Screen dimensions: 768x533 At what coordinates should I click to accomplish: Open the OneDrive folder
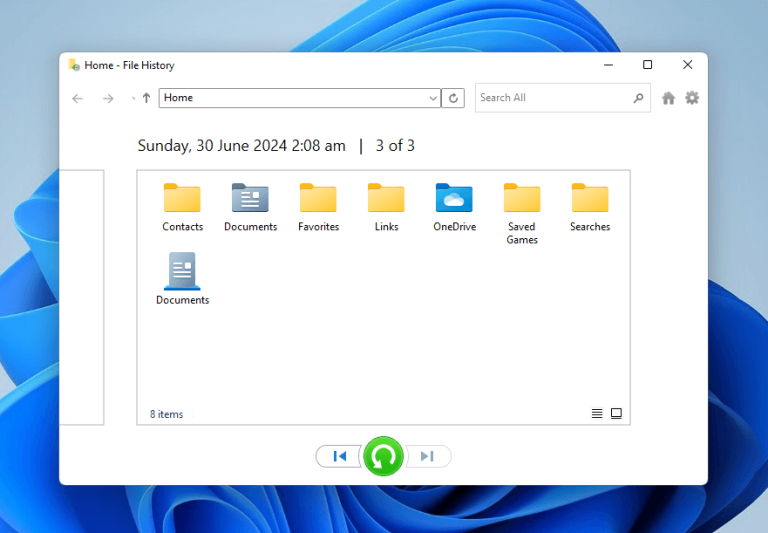click(454, 207)
